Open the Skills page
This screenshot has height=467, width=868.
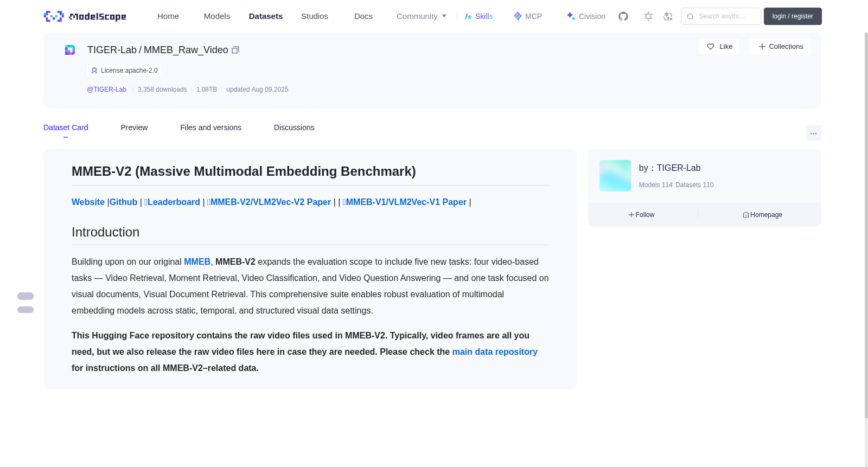[478, 16]
